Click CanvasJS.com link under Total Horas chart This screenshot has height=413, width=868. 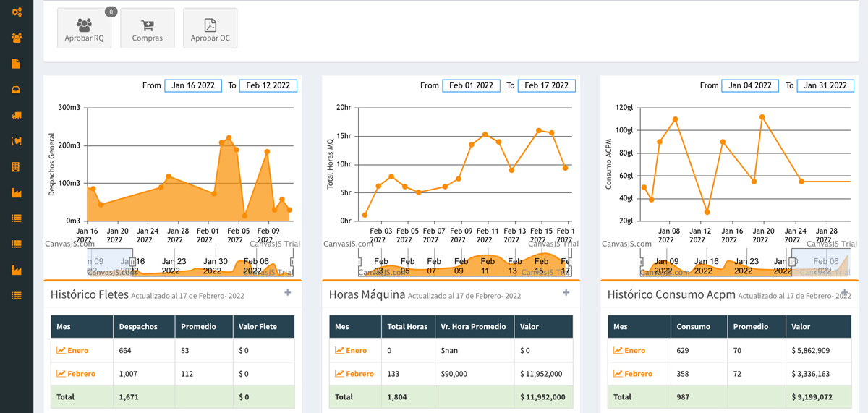[x=349, y=244]
